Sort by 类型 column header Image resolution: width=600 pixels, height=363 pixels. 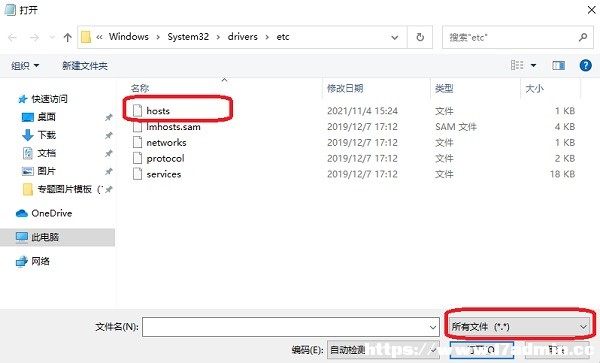444,88
